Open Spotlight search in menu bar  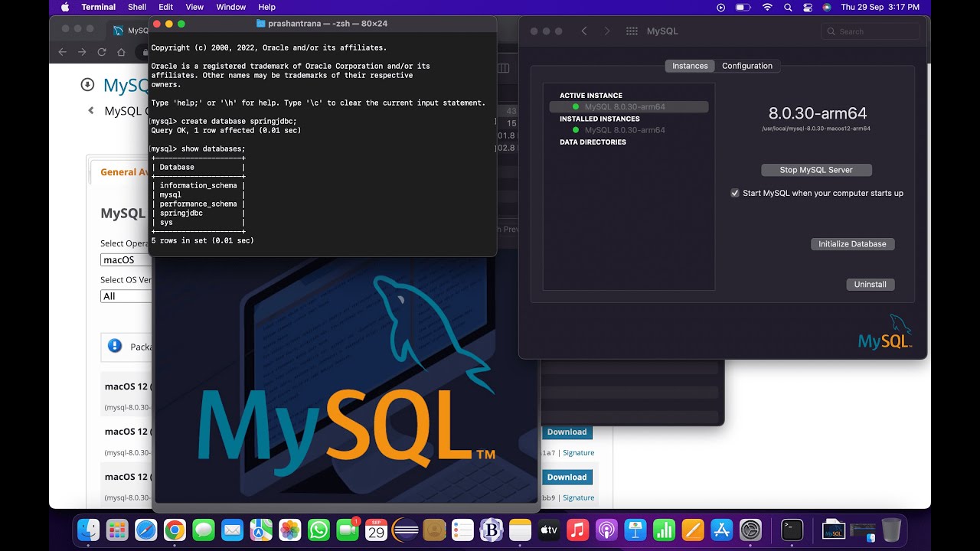(788, 7)
